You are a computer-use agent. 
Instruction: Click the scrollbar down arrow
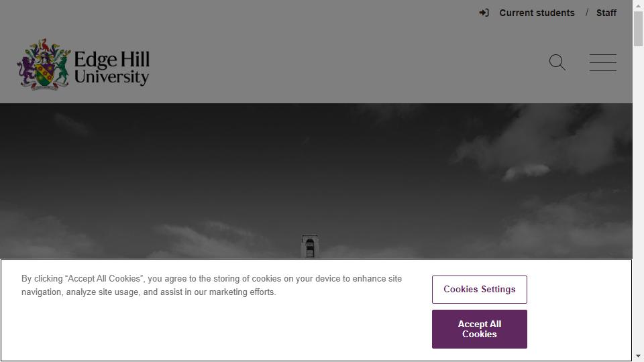click(x=638, y=356)
